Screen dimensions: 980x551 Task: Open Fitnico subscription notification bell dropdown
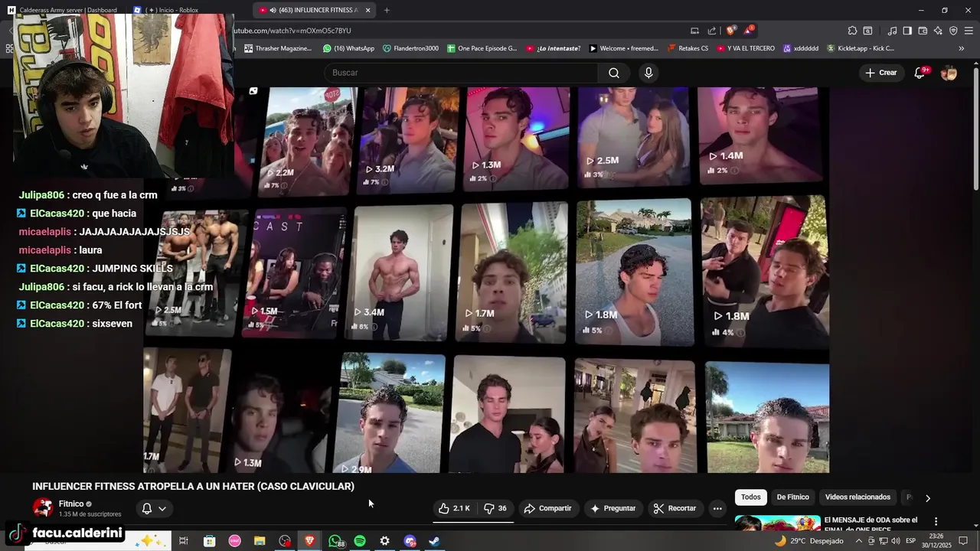point(154,508)
